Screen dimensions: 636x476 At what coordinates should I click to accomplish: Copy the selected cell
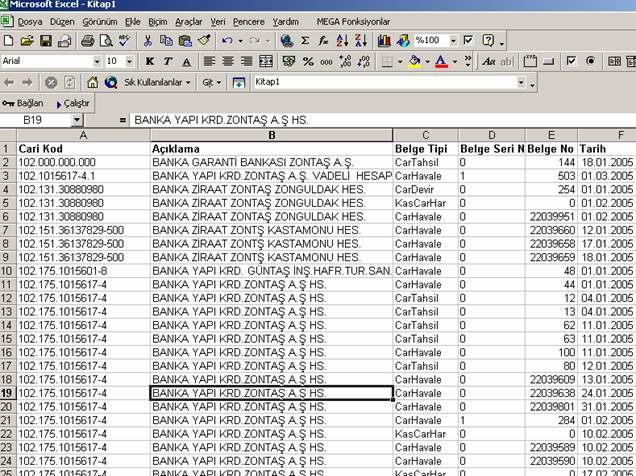[x=166, y=41]
